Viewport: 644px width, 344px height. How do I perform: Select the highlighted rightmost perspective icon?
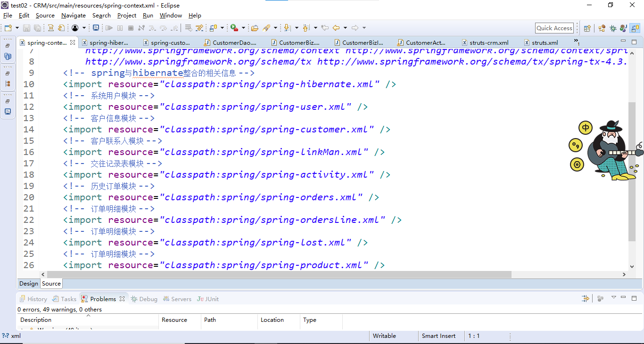[x=635, y=28]
